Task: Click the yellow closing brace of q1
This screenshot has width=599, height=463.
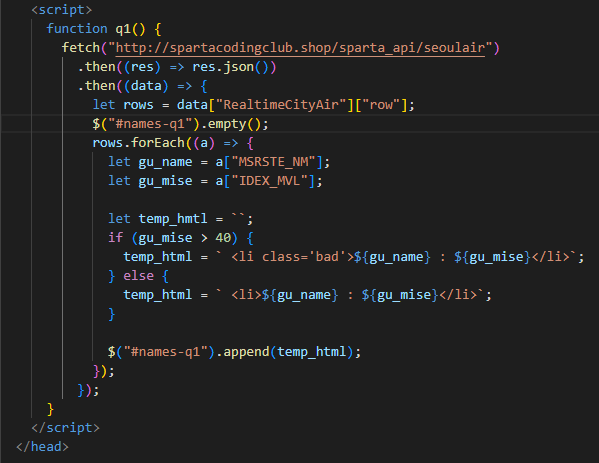Action: [50, 409]
